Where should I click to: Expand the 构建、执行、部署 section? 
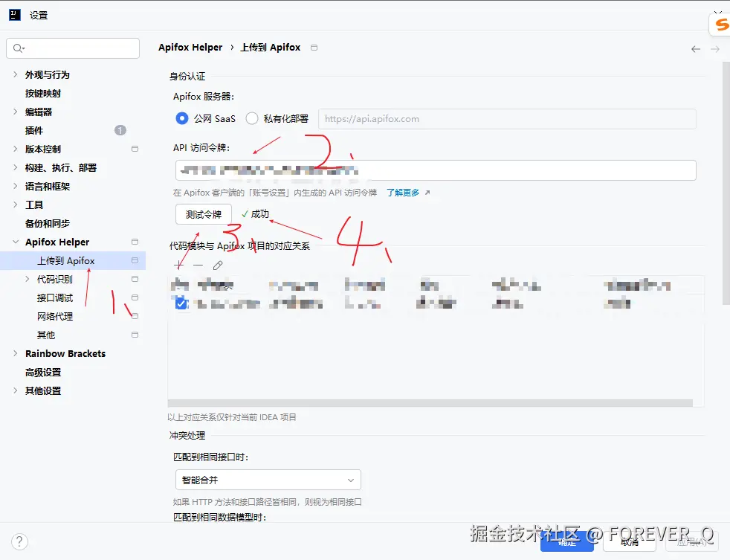[15, 168]
